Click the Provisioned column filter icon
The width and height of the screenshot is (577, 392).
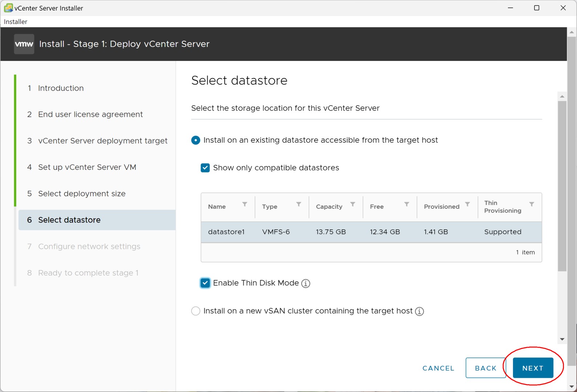pos(468,204)
